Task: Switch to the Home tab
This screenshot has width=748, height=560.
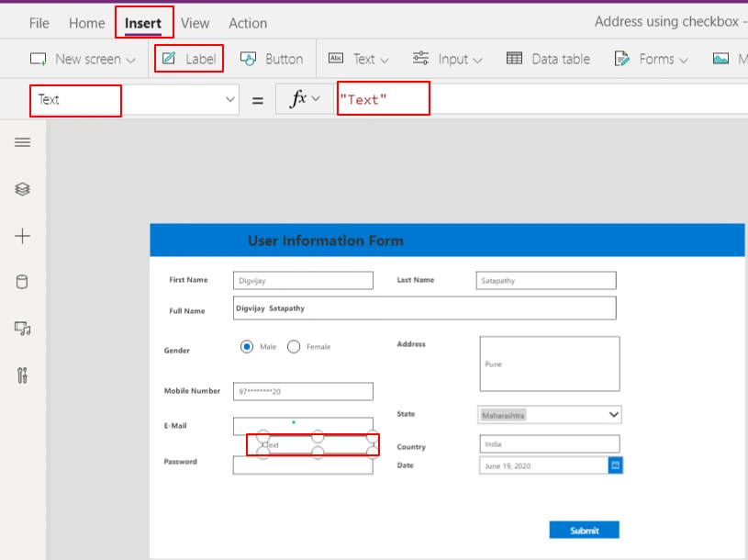Action: (x=87, y=23)
